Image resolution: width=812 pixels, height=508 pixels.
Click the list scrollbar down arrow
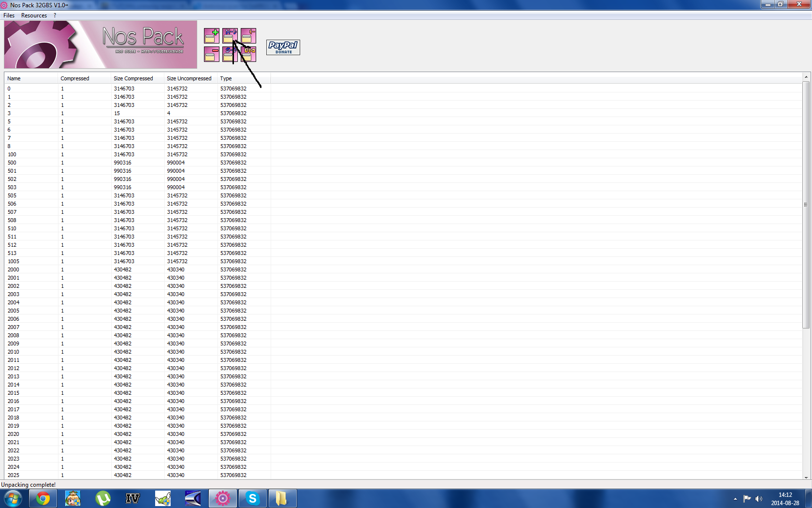(x=806, y=477)
